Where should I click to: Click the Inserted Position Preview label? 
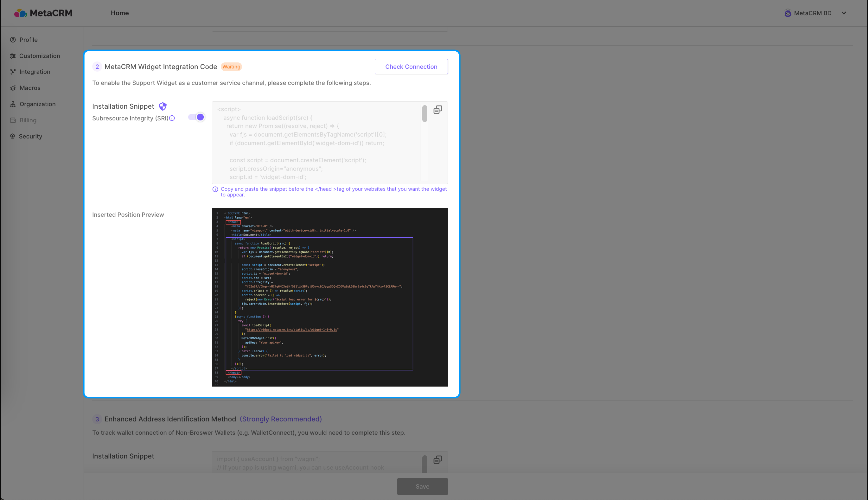click(x=128, y=214)
